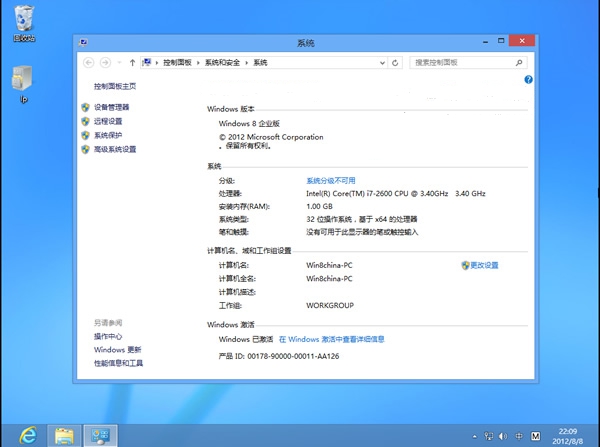Open the recent locations dropdown arrow
The height and width of the screenshot is (447, 600).
pos(118,62)
